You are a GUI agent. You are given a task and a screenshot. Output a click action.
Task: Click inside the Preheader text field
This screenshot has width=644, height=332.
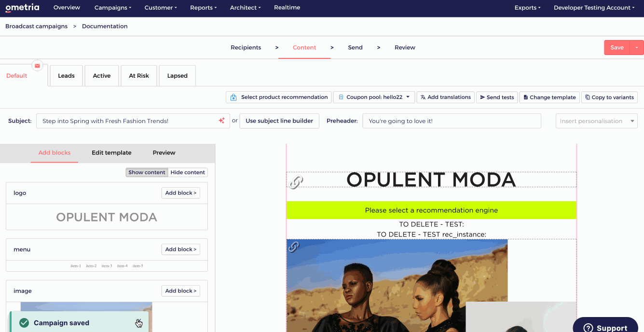[452, 121]
